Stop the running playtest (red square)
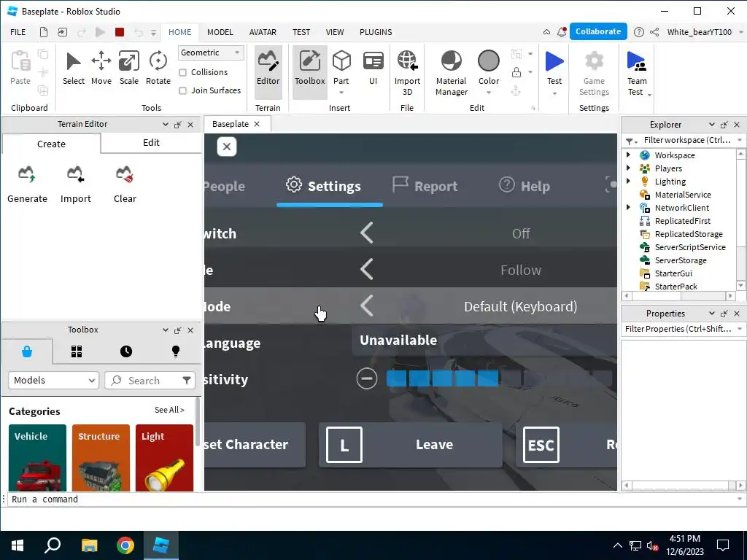The image size is (747, 560). click(120, 32)
